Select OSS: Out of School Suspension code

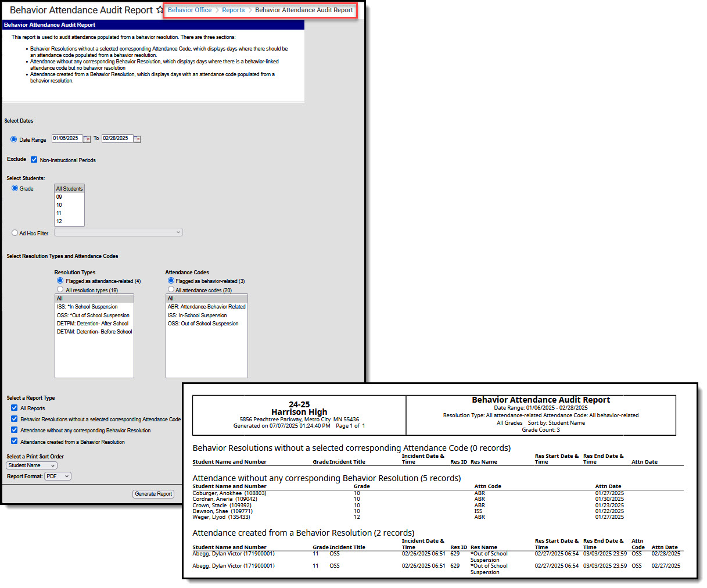coord(207,324)
